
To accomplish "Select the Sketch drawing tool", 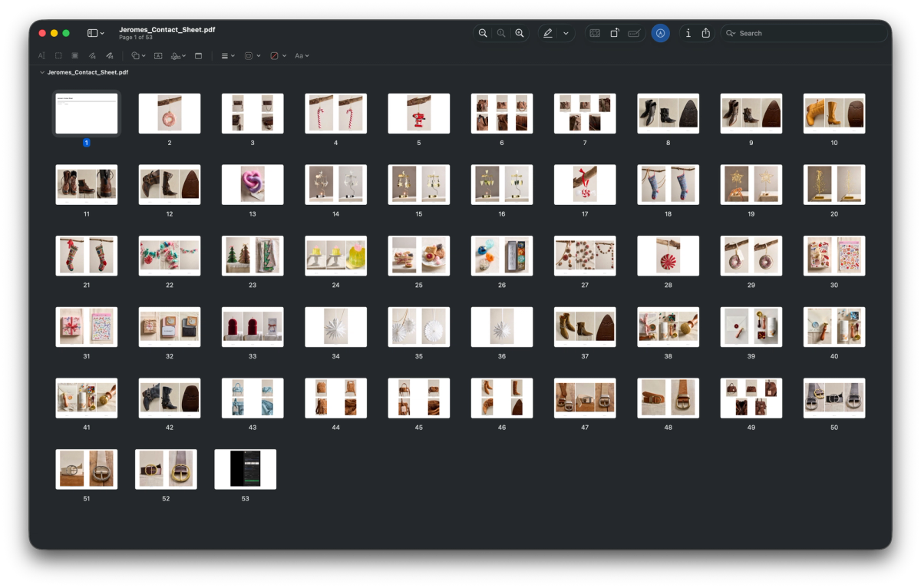I will click(x=92, y=56).
